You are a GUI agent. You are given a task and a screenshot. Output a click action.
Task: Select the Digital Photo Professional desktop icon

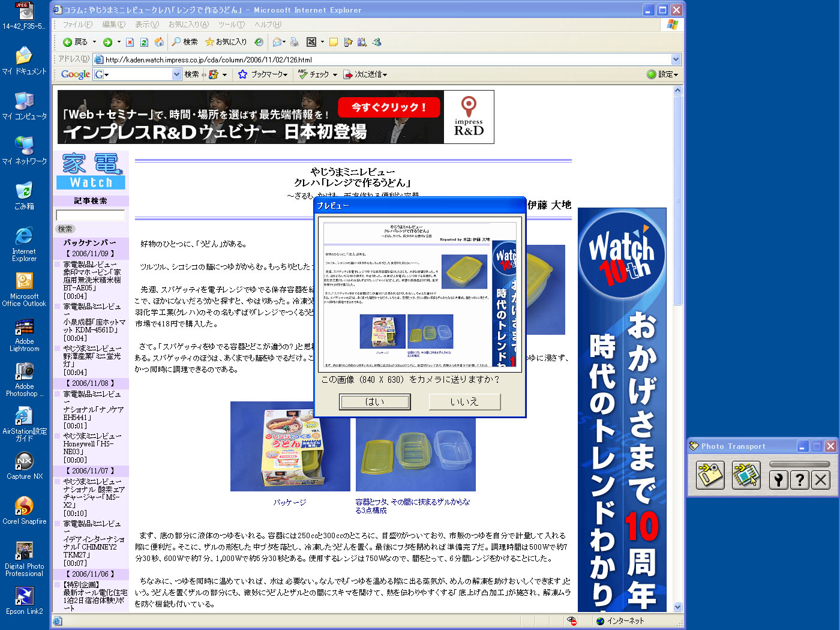pos(25,560)
